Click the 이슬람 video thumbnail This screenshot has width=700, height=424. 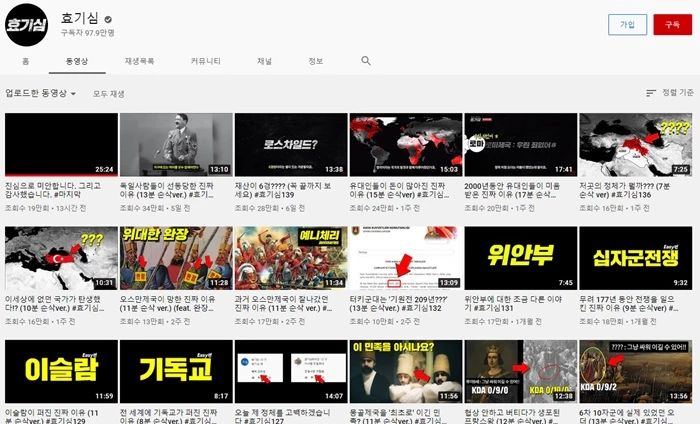click(60, 371)
